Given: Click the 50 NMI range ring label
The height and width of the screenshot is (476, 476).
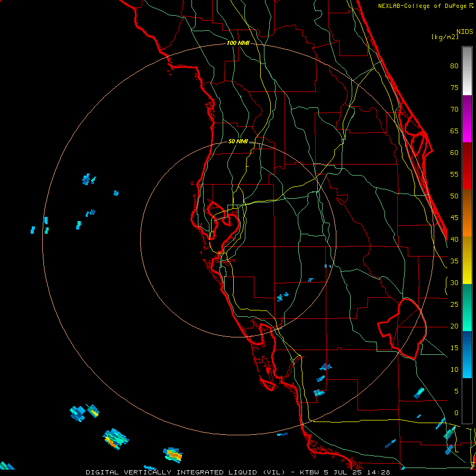Looking at the screenshot, I should pos(238,141).
